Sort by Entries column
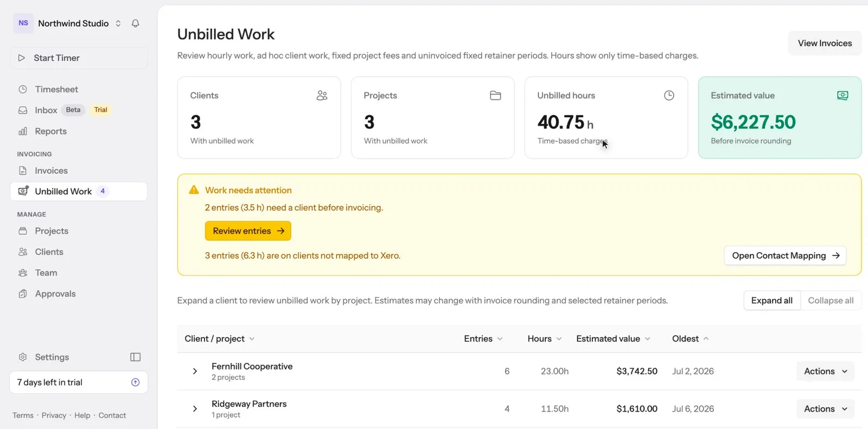This screenshot has height=429, width=868. [x=483, y=339]
